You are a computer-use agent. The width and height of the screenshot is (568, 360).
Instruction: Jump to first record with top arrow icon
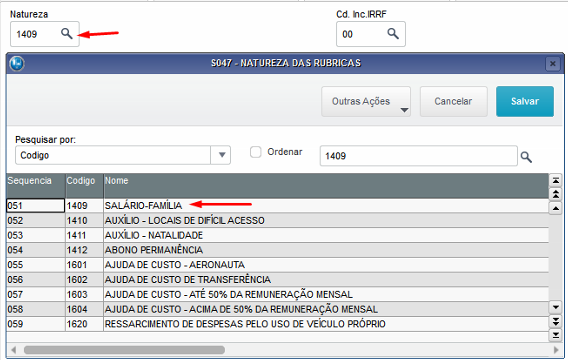[x=555, y=180]
